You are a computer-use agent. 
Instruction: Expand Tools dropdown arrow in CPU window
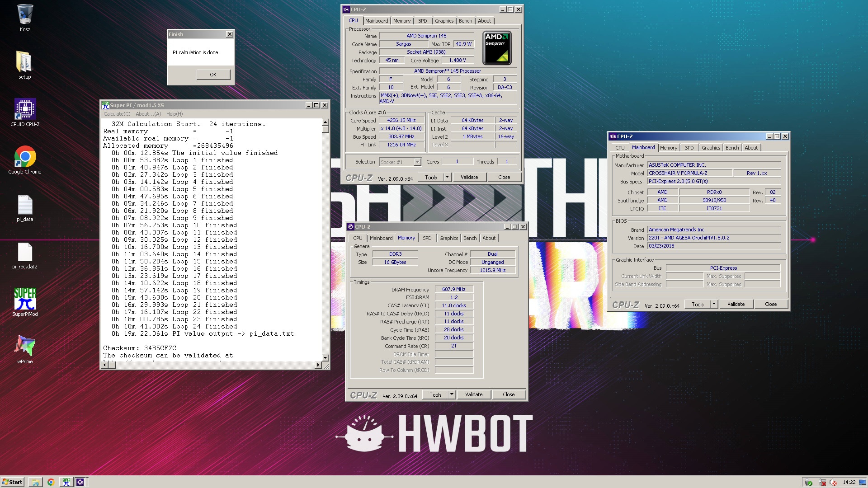click(447, 178)
